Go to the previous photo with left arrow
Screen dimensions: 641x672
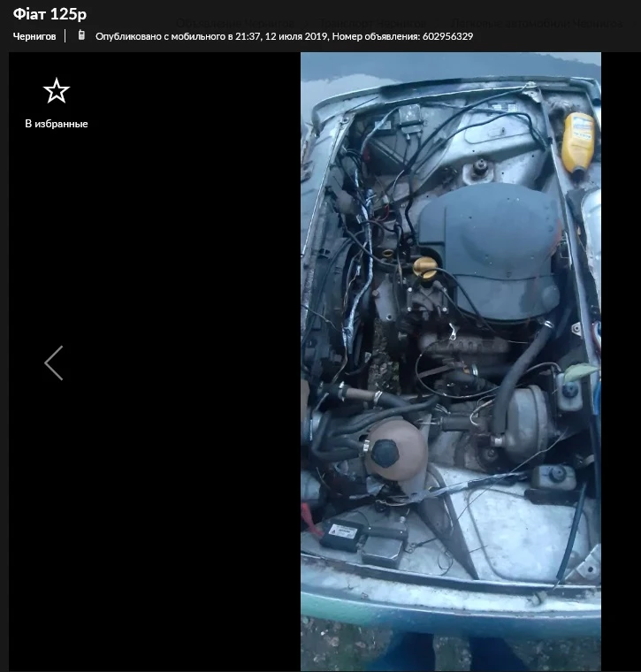point(54,363)
